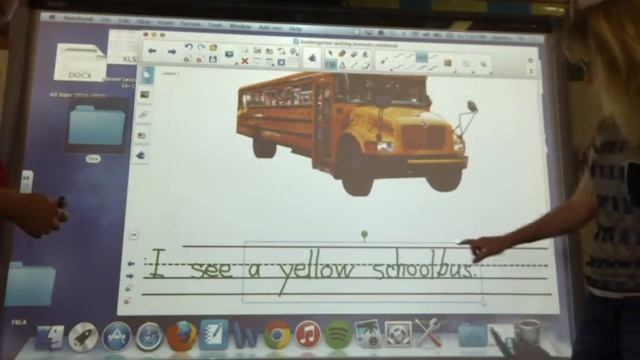Viewport: 640px width, 360px height.
Task: Open Spotify from the dock
Action: coord(338,335)
